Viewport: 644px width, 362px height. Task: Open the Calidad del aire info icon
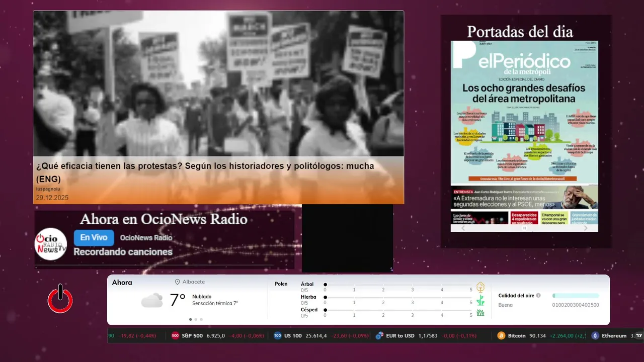click(x=538, y=296)
